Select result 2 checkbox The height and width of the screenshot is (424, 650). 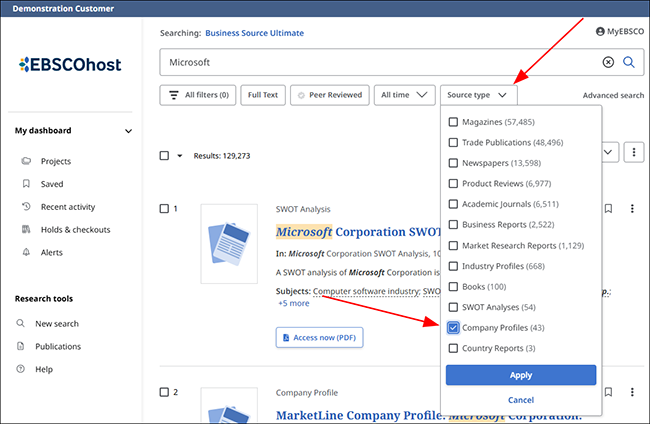pos(165,392)
